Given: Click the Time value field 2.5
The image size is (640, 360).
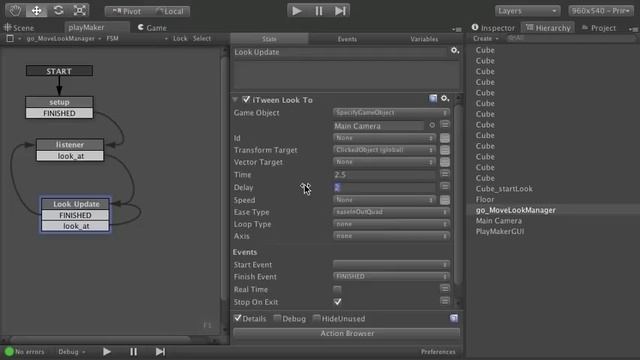Looking at the screenshot, I should pos(384,175).
